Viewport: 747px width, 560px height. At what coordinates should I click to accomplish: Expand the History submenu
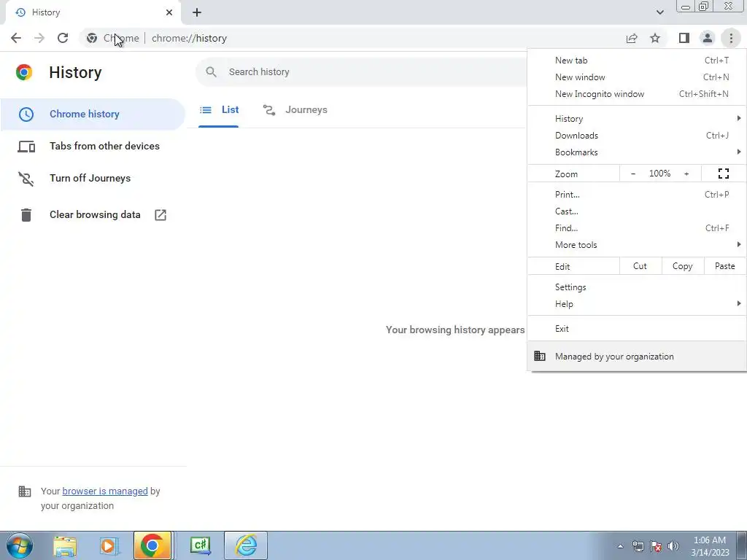637,119
